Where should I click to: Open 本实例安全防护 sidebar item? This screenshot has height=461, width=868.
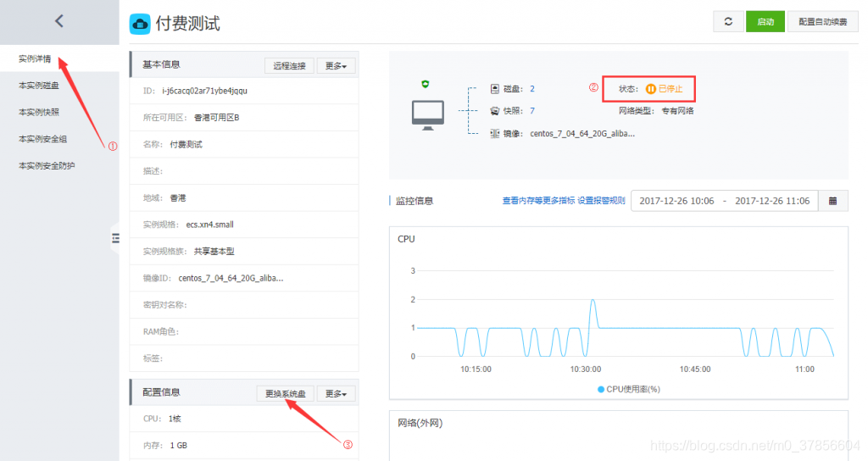tap(47, 165)
